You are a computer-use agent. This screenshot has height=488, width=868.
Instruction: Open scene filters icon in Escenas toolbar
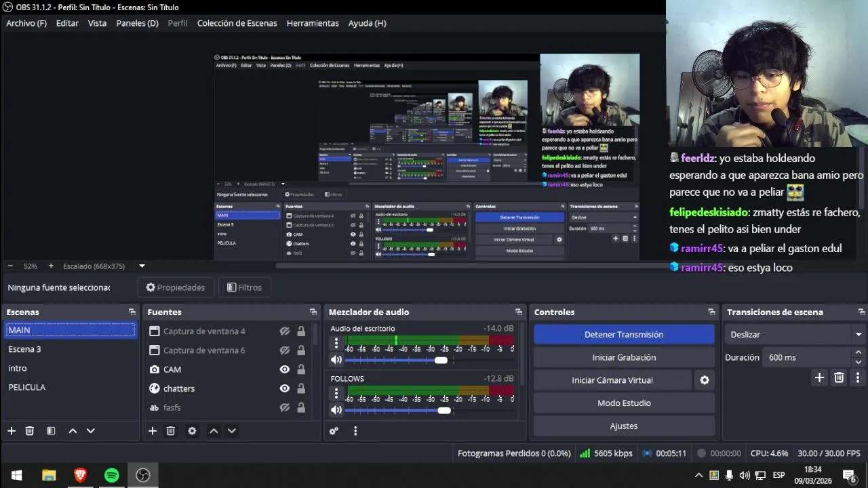click(51, 431)
